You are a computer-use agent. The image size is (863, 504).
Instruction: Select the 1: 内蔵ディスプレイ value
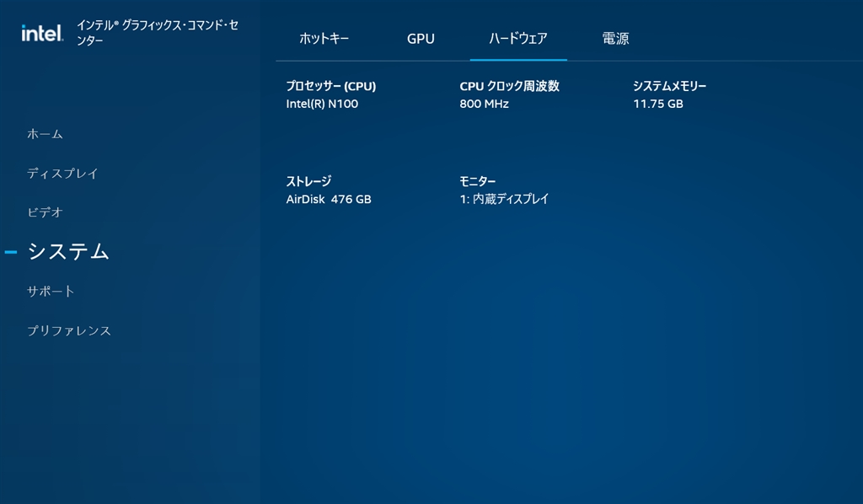click(504, 199)
